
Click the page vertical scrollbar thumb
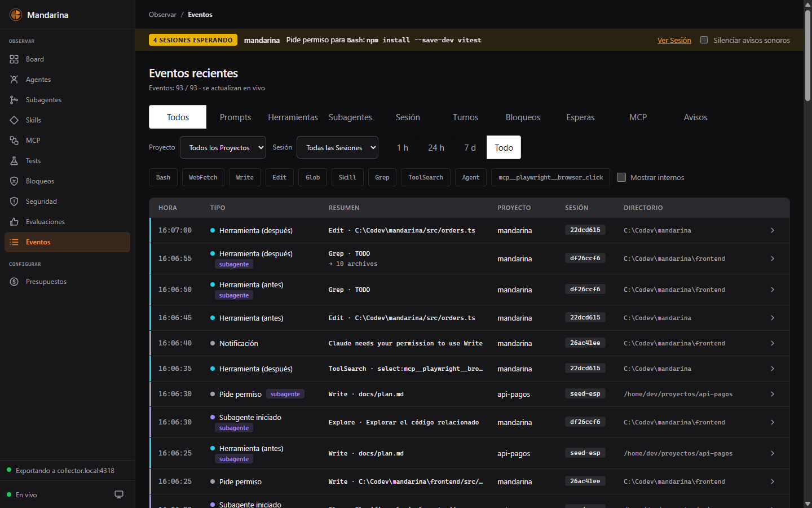pos(807,55)
